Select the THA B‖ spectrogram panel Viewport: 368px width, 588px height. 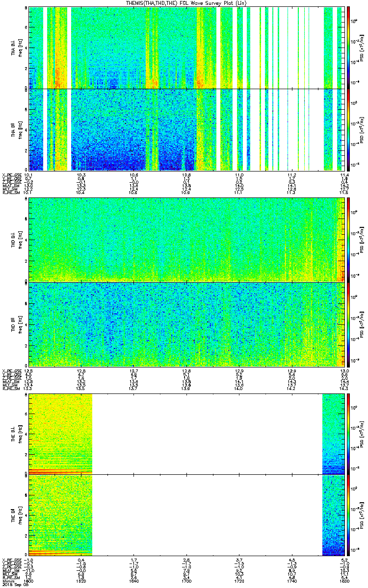coord(185,129)
